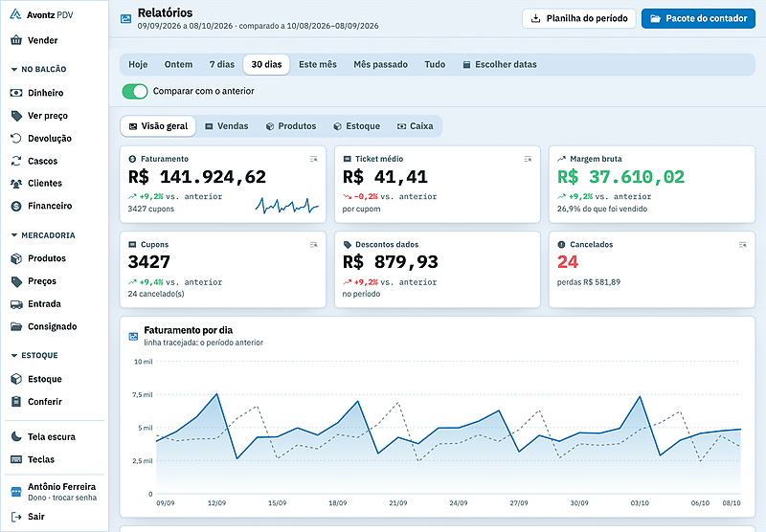Image resolution: width=766 pixels, height=532 pixels.
Task: Click the R$ 141.924,62 revenue value
Action: click(x=197, y=177)
